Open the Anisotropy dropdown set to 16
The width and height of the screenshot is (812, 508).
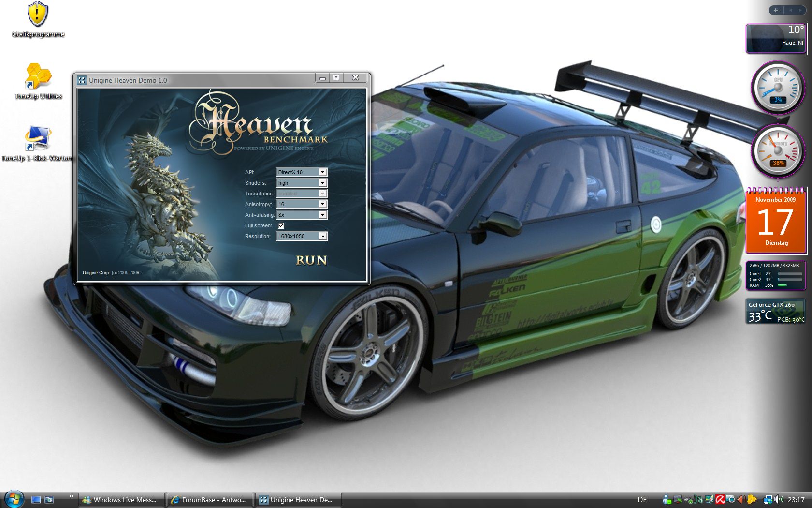tap(302, 204)
